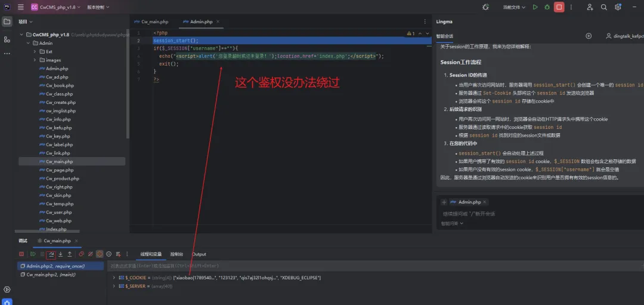Open Cw_user.php in project tree
Image resolution: width=644 pixels, height=305 pixels.
click(x=58, y=212)
